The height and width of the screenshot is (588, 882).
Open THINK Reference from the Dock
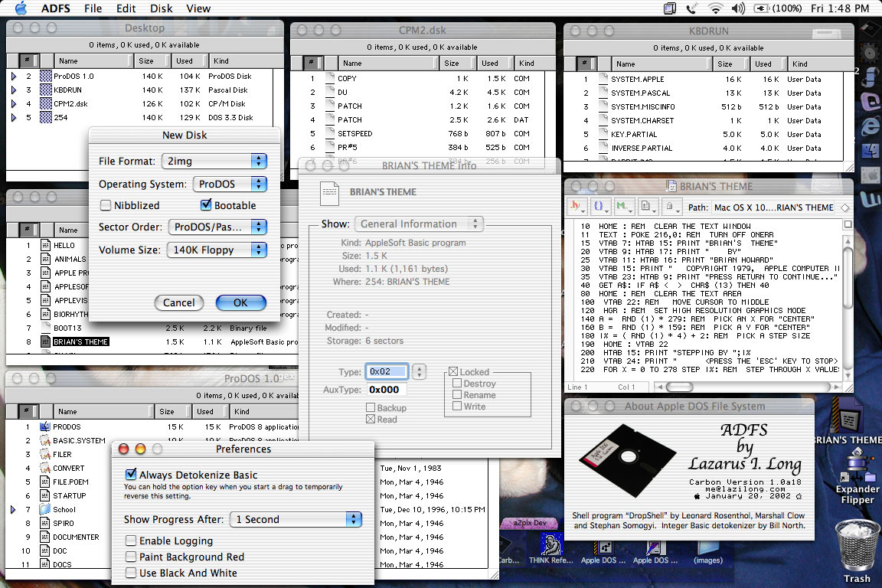pyautogui.click(x=550, y=545)
